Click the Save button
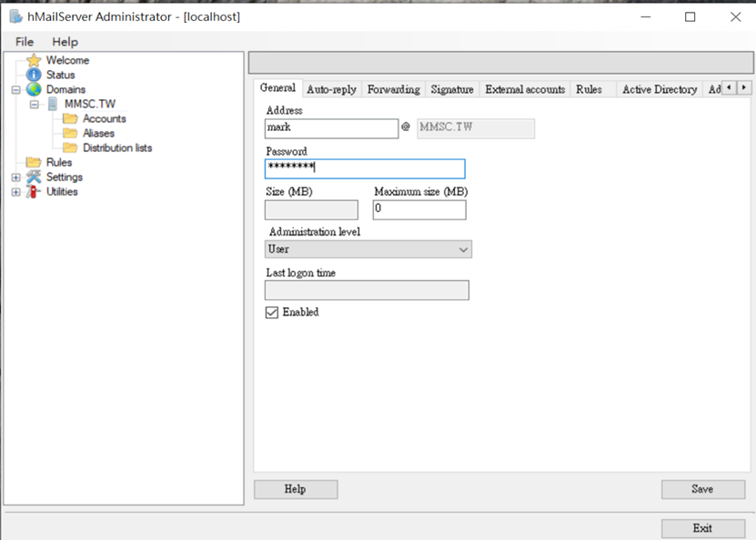The height and width of the screenshot is (540, 756). point(701,489)
